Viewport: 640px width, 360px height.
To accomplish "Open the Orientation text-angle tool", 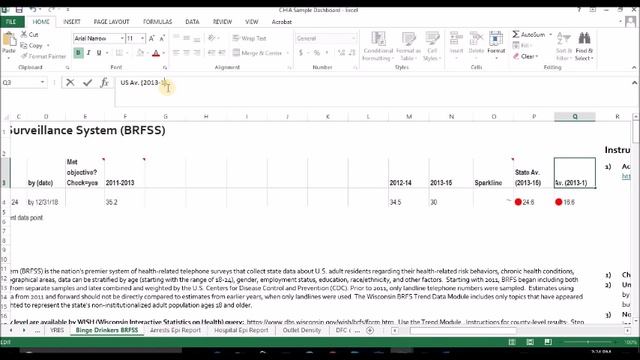I will pos(211,38).
